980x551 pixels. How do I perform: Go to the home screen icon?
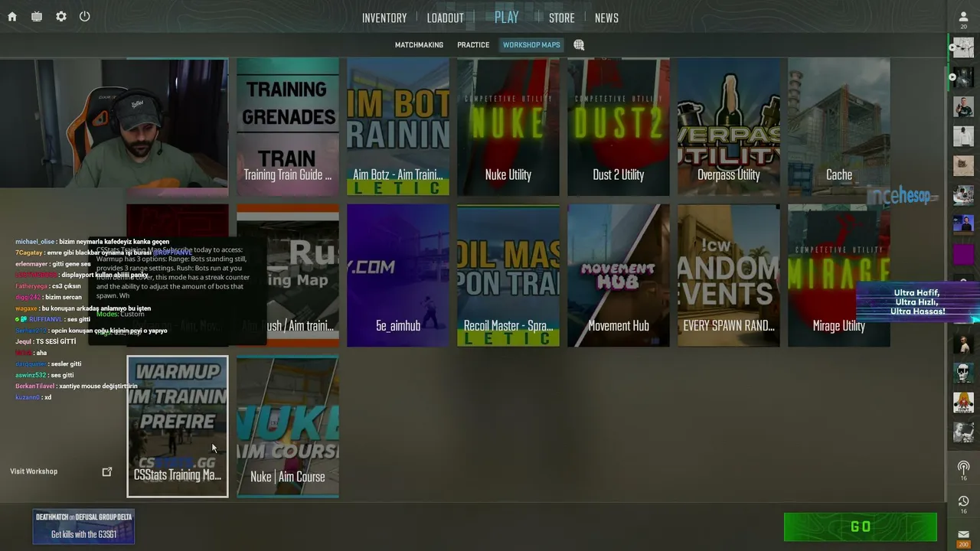point(12,17)
